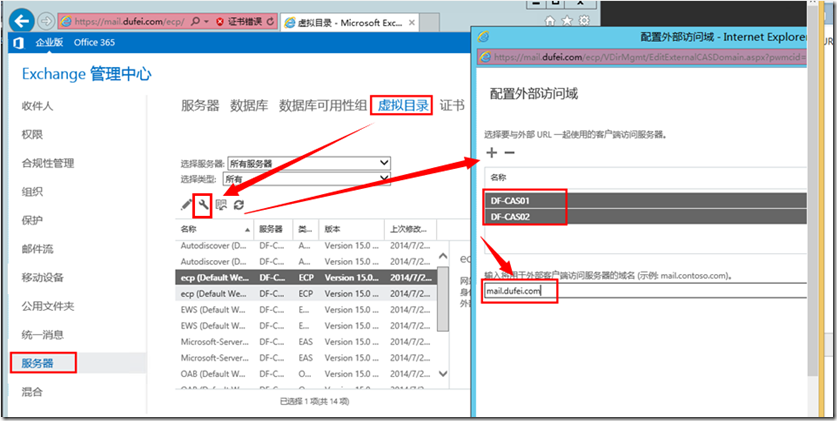Switch to the 虚拟目录 tab

click(404, 106)
